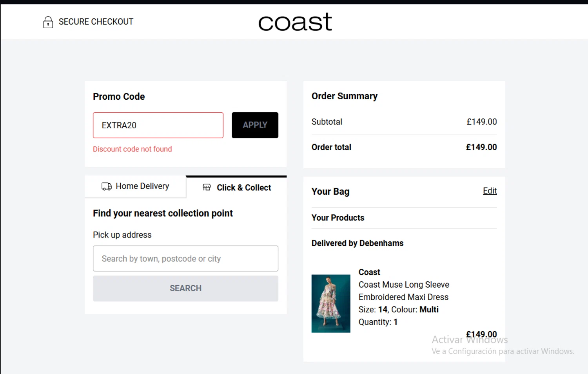Click the 'Order total' label

point(331,147)
